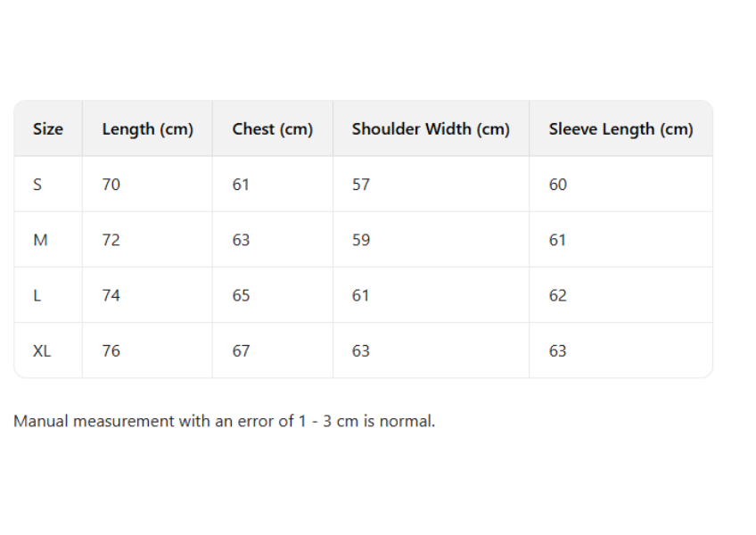Click length value 70 for size S

click(111, 185)
